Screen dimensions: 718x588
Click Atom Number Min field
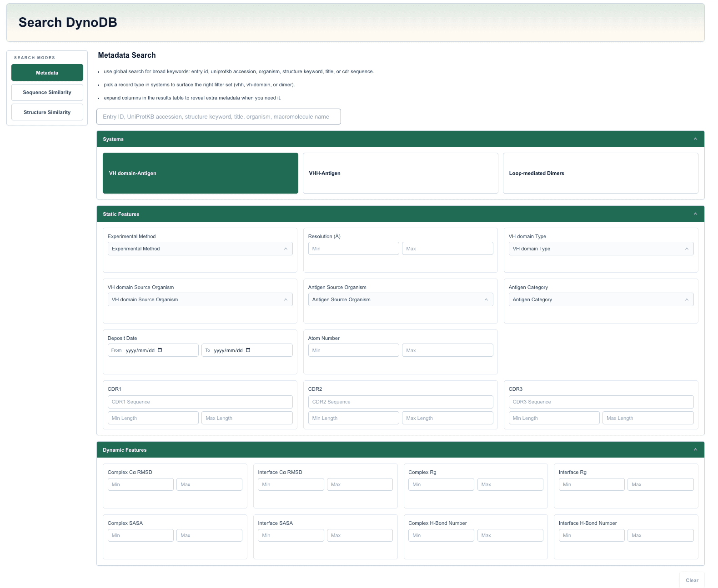tap(354, 350)
